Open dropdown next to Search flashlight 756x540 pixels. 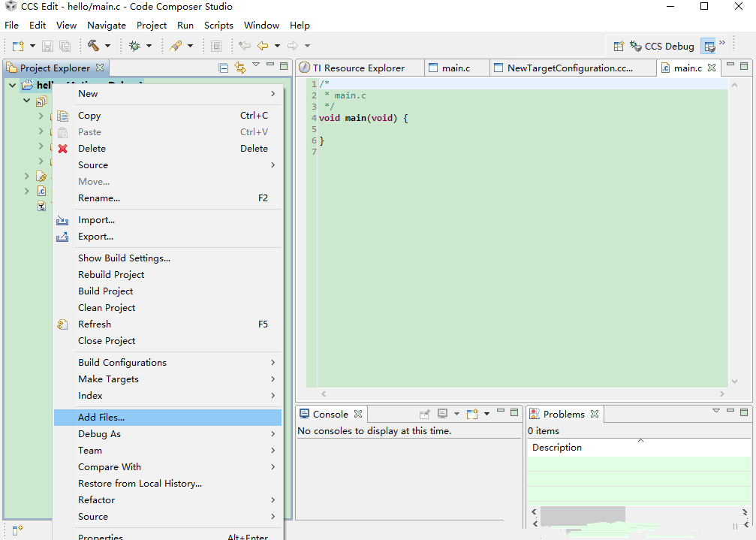click(190, 46)
